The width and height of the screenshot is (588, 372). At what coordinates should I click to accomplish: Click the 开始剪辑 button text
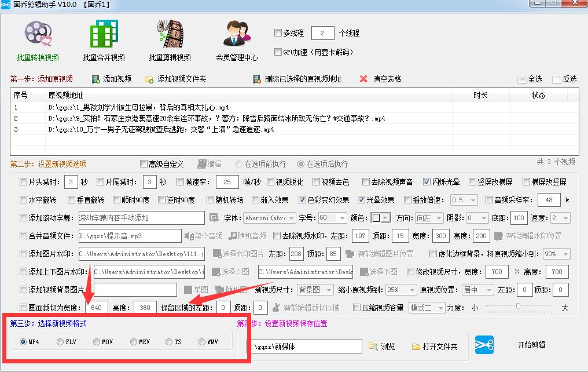(531, 345)
